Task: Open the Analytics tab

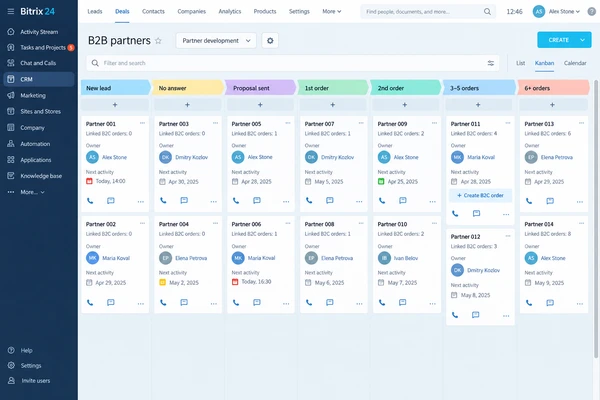Action: pyautogui.click(x=230, y=11)
